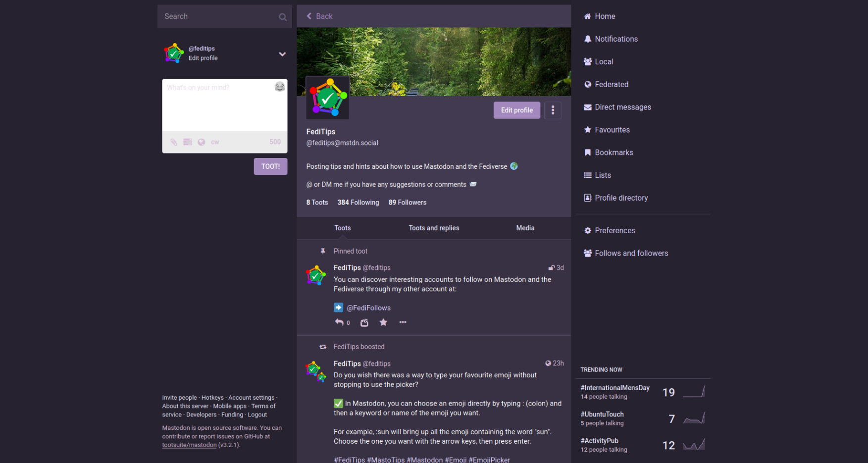
Task: View 384 Following list
Action: (x=358, y=203)
